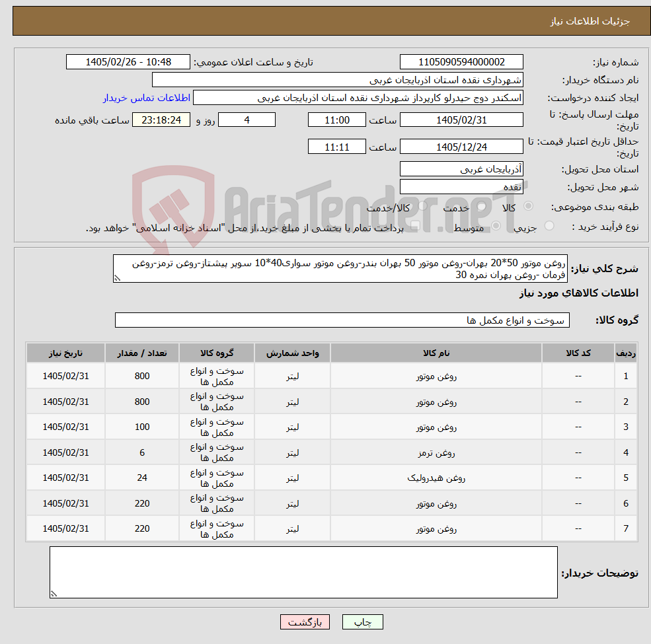Click the تعداد / مقدار column header

(x=142, y=353)
